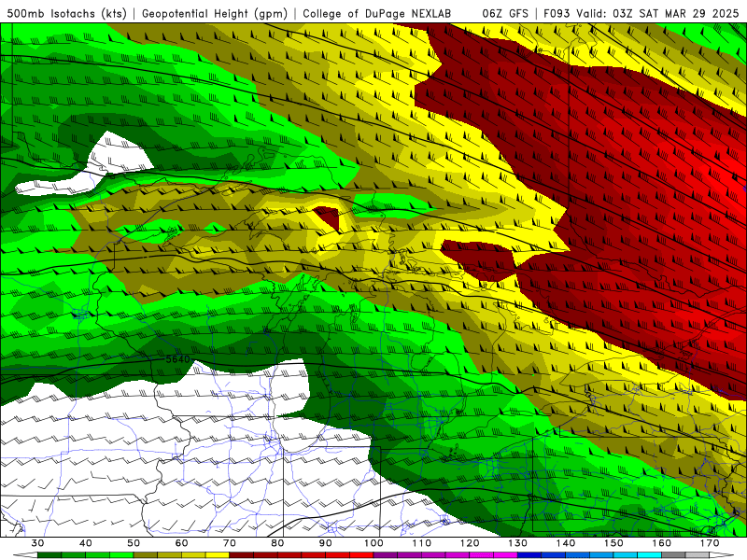Click the legend value '130'
Image resolution: width=747 pixels, height=560 pixels.
pyautogui.click(x=517, y=543)
